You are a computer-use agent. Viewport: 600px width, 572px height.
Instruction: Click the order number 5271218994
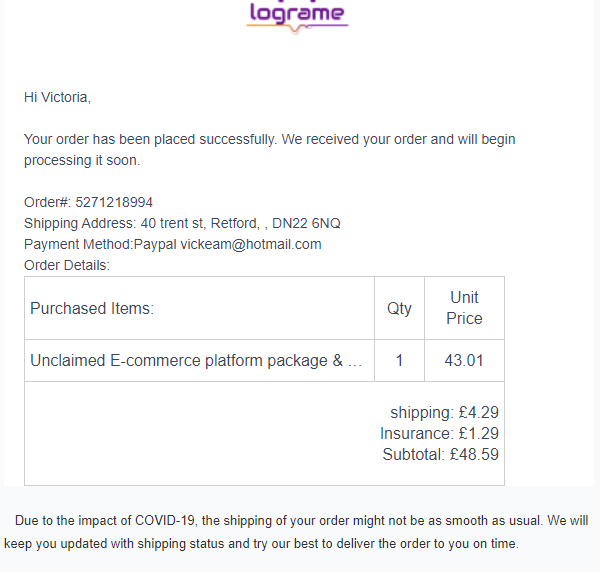click(114, 202)
